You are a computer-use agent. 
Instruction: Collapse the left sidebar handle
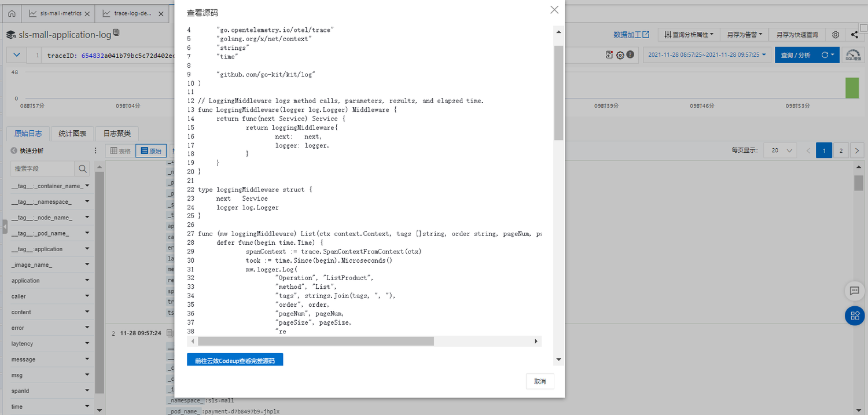click(x=5, y=226)
